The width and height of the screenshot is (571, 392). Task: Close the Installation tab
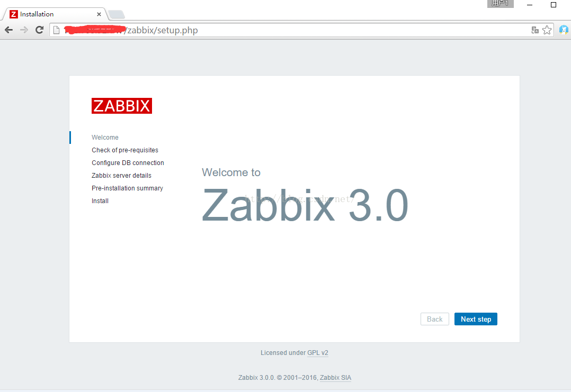(x=99, y=14)
